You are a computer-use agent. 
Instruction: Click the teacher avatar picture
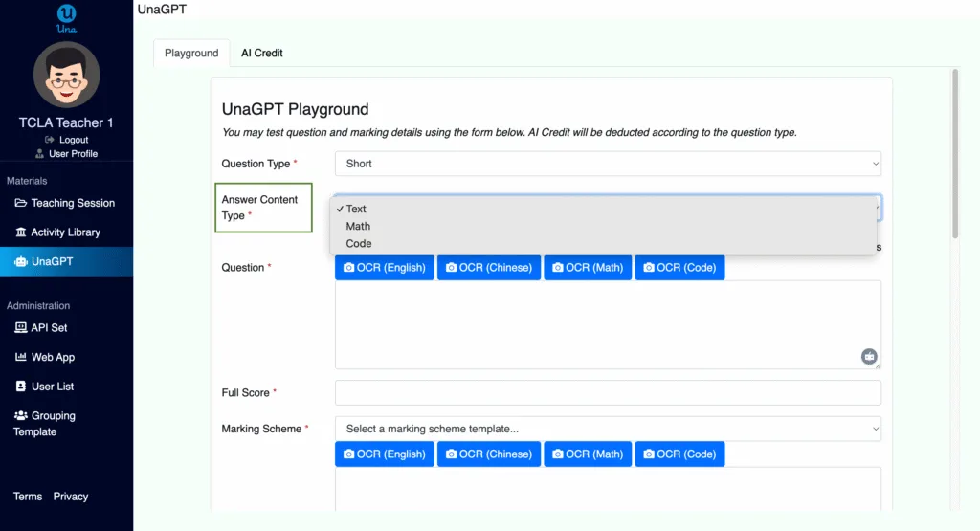tap(66, 75)
